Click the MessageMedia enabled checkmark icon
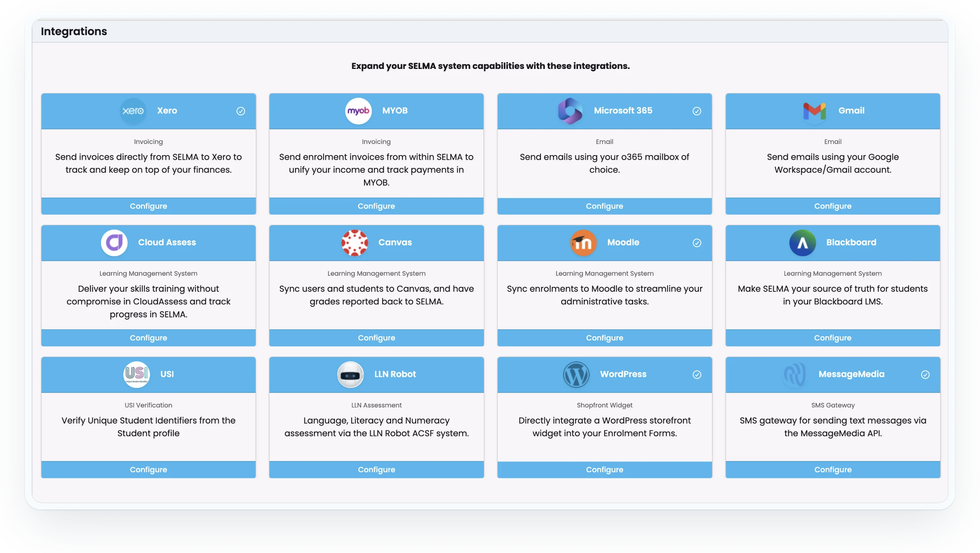 (925, 375)
